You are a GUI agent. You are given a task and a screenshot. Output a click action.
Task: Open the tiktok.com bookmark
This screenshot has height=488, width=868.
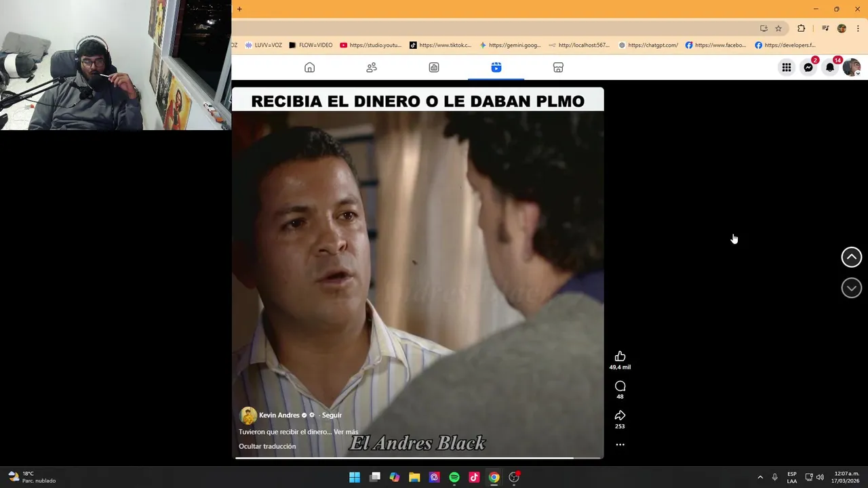click(x=440, y=45)
